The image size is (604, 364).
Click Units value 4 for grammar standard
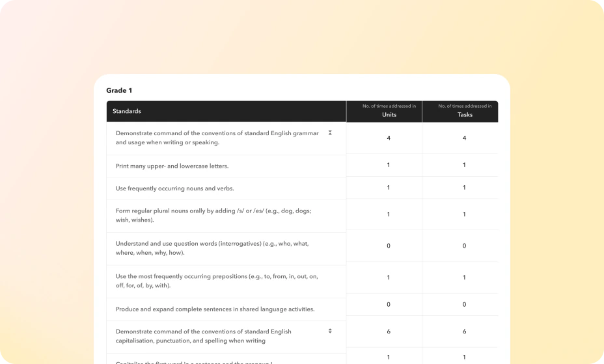[389, 138]
